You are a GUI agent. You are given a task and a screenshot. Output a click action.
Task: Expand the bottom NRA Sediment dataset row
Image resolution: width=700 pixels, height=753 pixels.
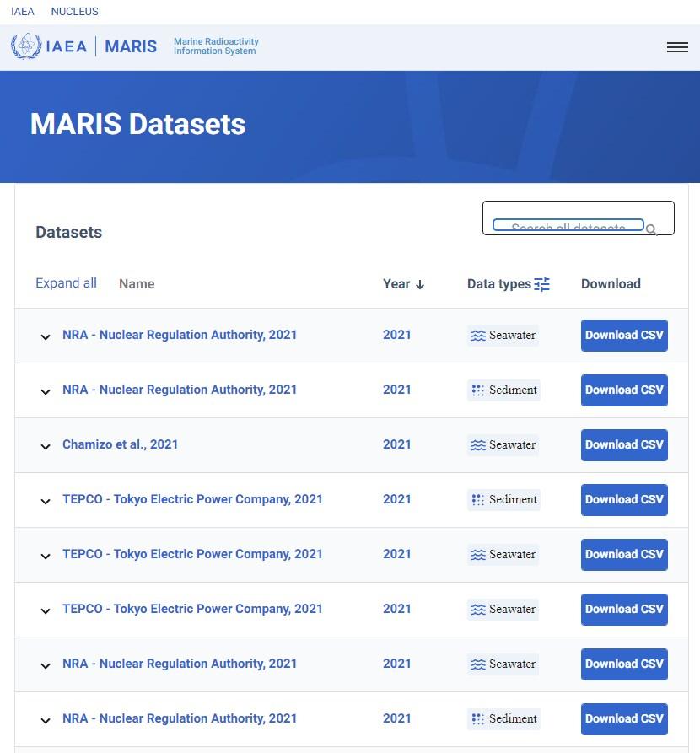tap(46, 720)
